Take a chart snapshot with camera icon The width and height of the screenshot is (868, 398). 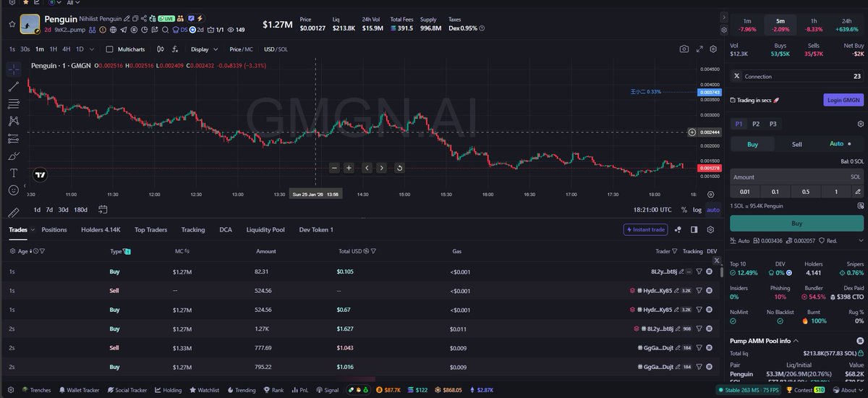point(684,49)
